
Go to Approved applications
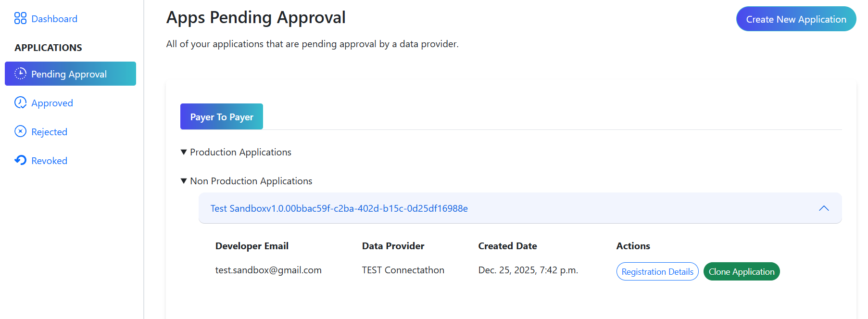(52, 103)
